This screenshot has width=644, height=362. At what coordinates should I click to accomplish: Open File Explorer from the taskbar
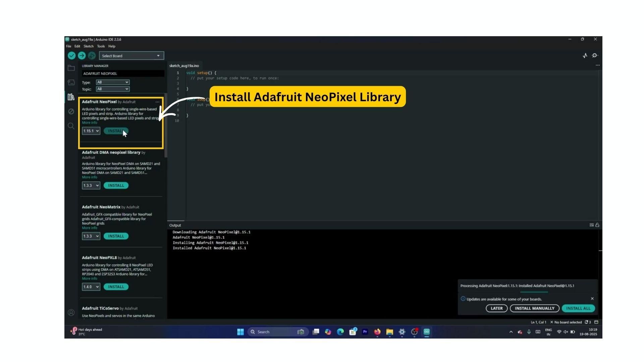pos(389,332)
